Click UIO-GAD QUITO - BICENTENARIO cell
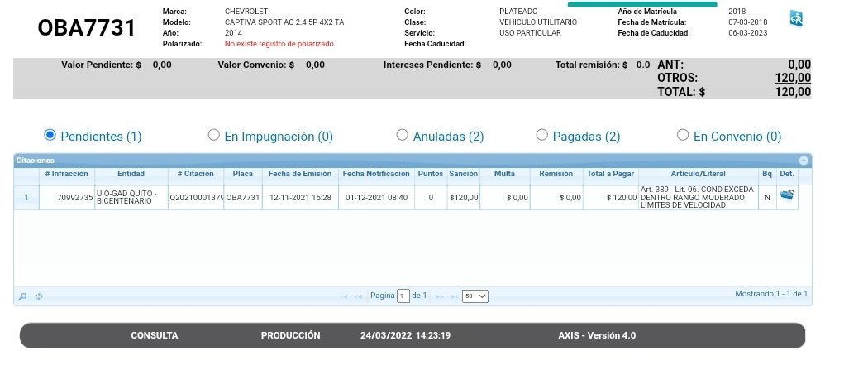The height and width of the screenshot is (370, 868). click(x=131, y=197)
